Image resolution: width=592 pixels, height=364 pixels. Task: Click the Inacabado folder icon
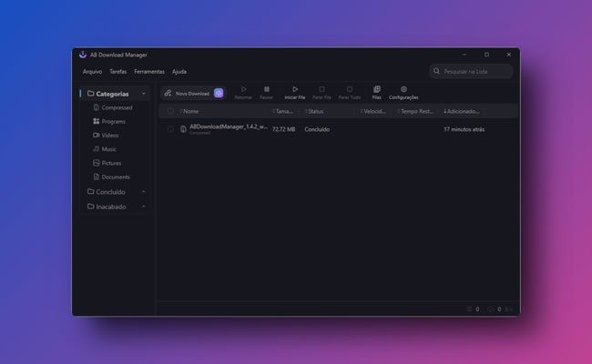pyautogui.click(x=90, y=207)
